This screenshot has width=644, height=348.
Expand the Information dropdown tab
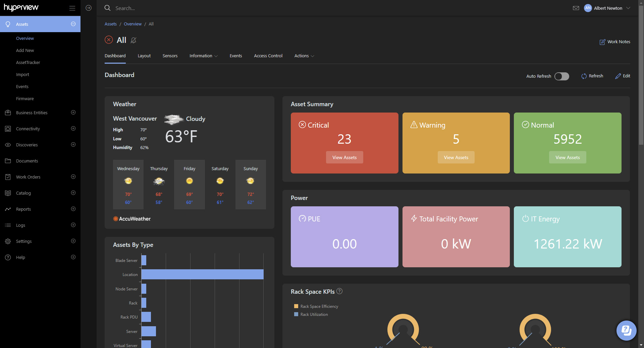(x=203, y=56)
